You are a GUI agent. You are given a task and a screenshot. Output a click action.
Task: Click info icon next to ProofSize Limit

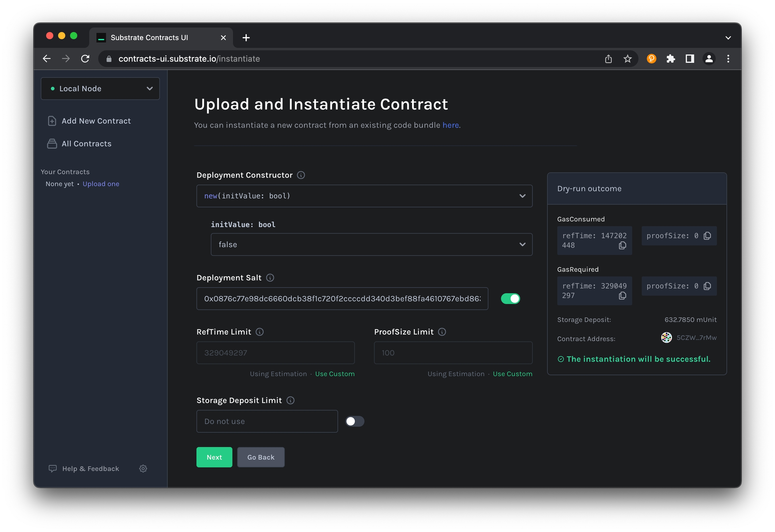click(x=442, y=332)
